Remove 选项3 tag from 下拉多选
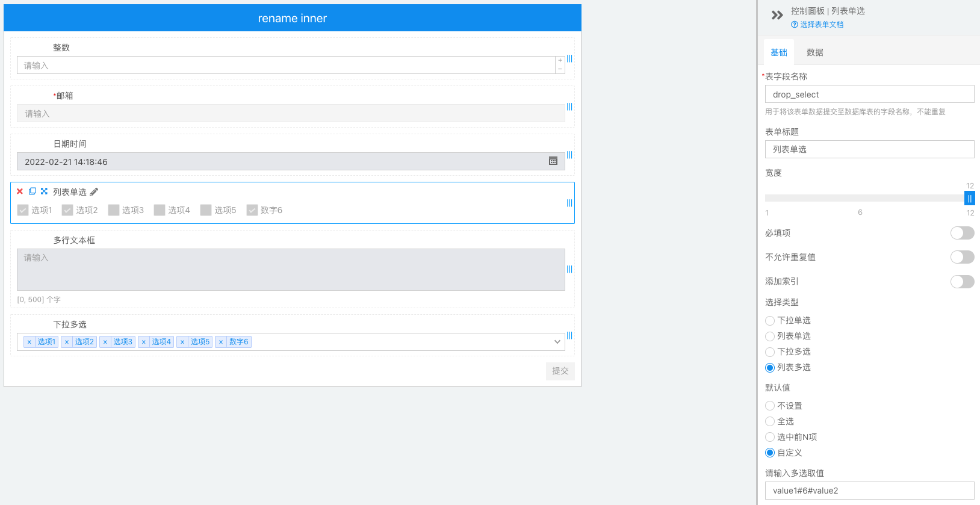Screen dimensions: 980x505 pyautogui.click(x=105, y=342)
